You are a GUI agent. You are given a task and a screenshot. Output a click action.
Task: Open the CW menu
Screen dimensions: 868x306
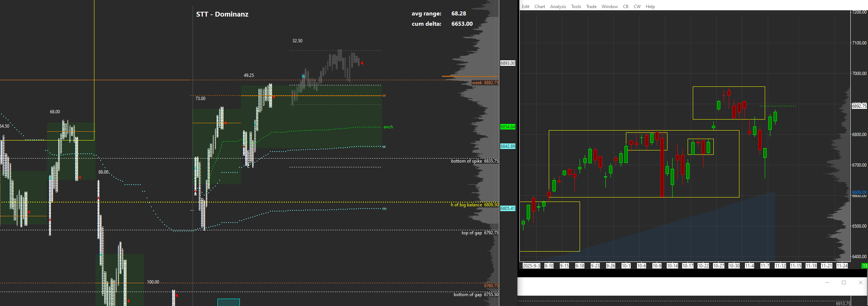click(637, 7)
